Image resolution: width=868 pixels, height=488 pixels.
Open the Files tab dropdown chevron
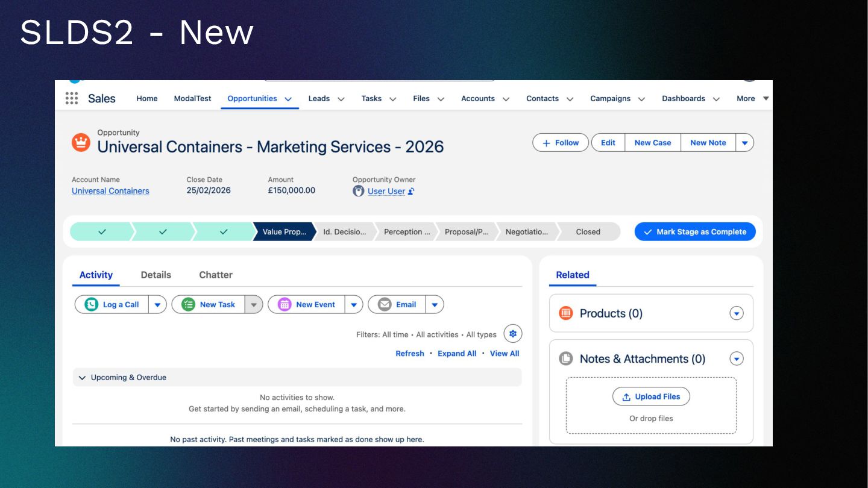(441, 99)
